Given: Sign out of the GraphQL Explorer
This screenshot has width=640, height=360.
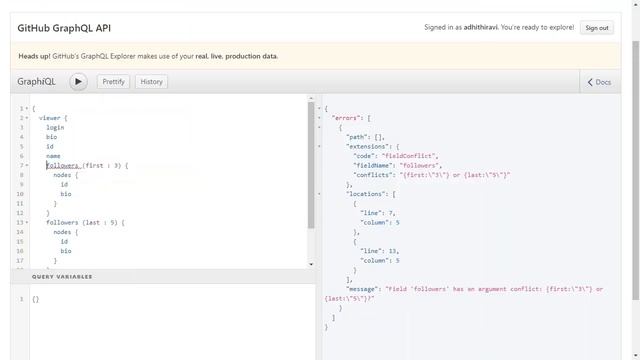Looking at the screenshot, I should (597, 28).
